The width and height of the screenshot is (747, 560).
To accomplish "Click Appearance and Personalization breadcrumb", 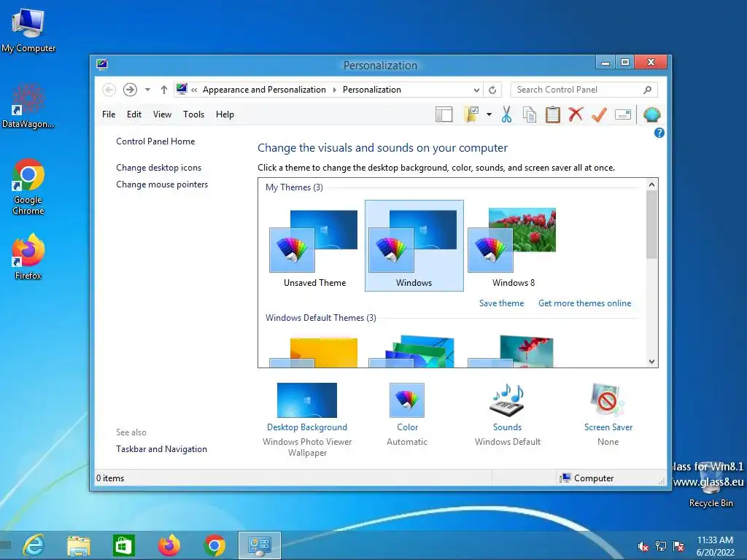I will click(x=264, y=90).
